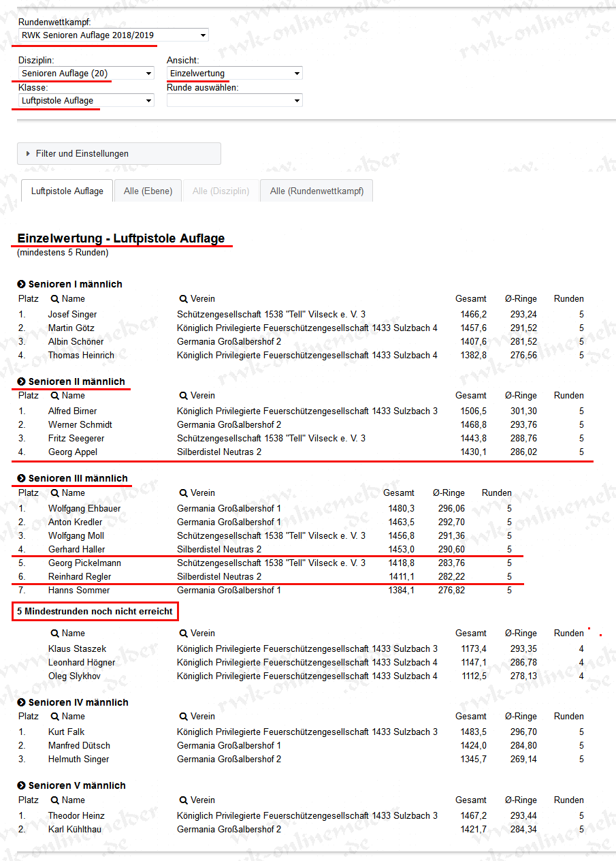Expand Filter und Einstellungen panel

[118, 154]
